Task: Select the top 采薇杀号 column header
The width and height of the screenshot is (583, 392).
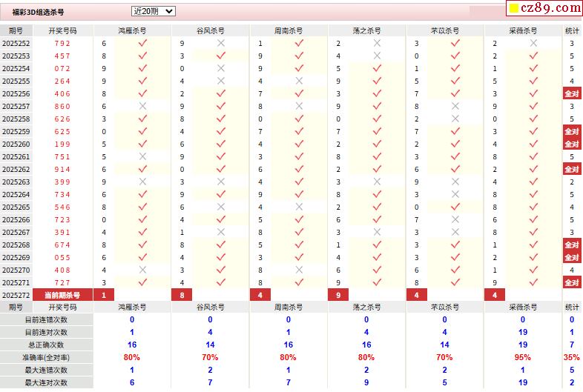Action: (523, 31)
